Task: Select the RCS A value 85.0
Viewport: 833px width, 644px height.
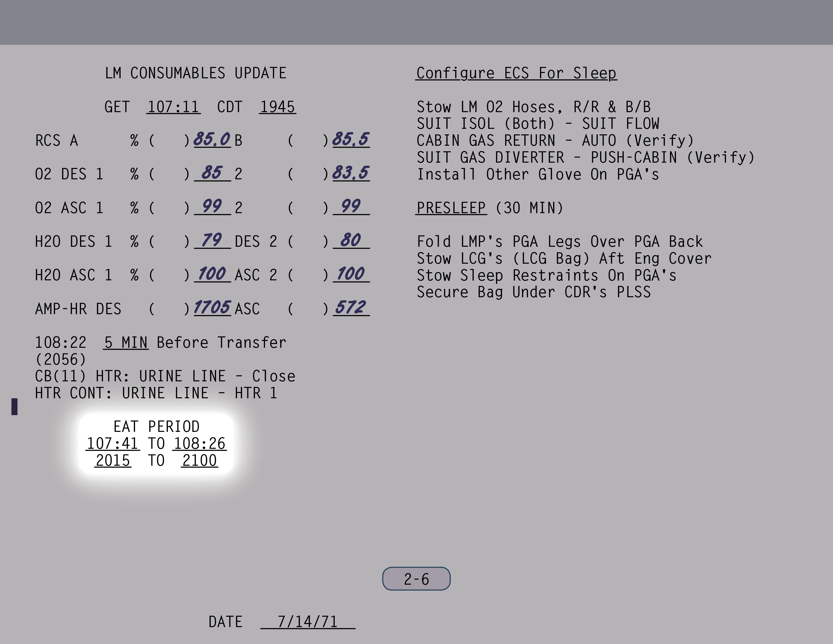Action: tap(212, 139)
